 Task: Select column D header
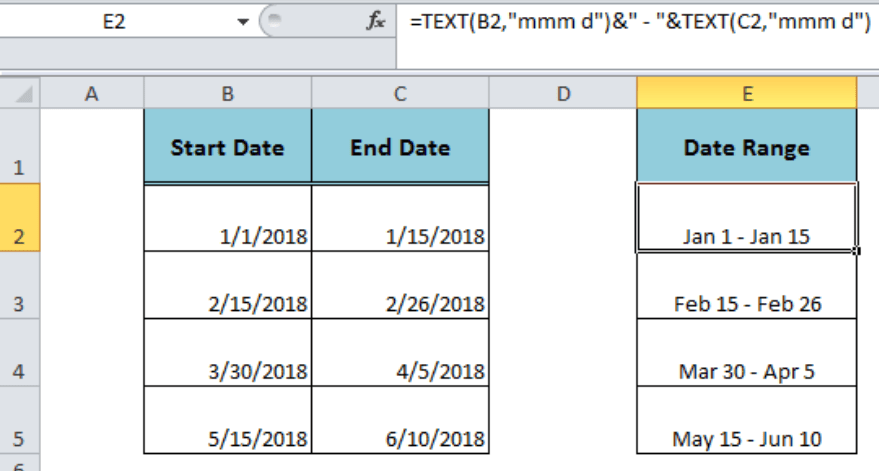click(563, 94)
